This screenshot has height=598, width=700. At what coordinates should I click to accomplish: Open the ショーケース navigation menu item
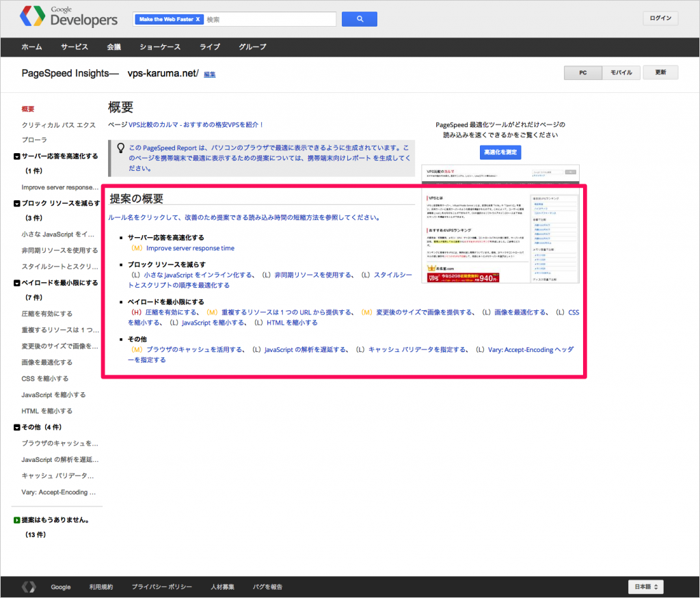pyautogui.click(x=160, y=47)
